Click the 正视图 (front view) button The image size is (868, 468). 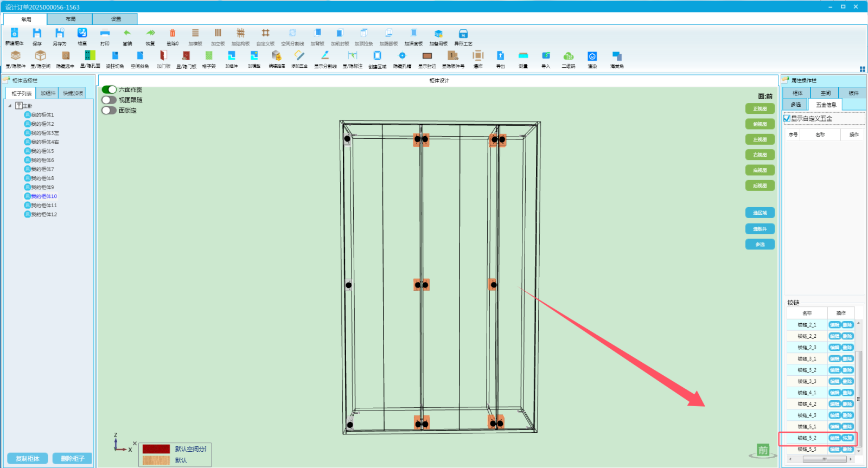click(760, 109)
